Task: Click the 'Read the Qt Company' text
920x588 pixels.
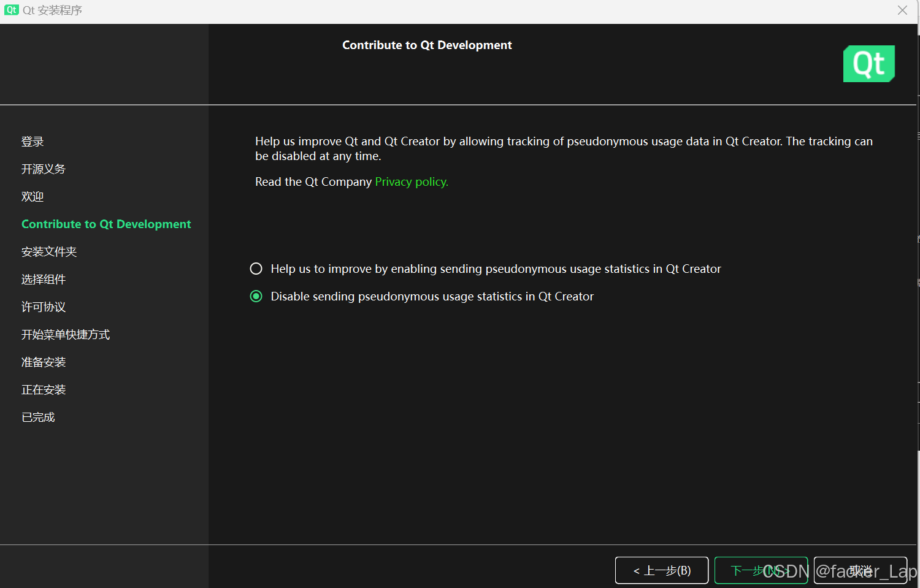Action: pyautogui.click(x=313, y=181)
